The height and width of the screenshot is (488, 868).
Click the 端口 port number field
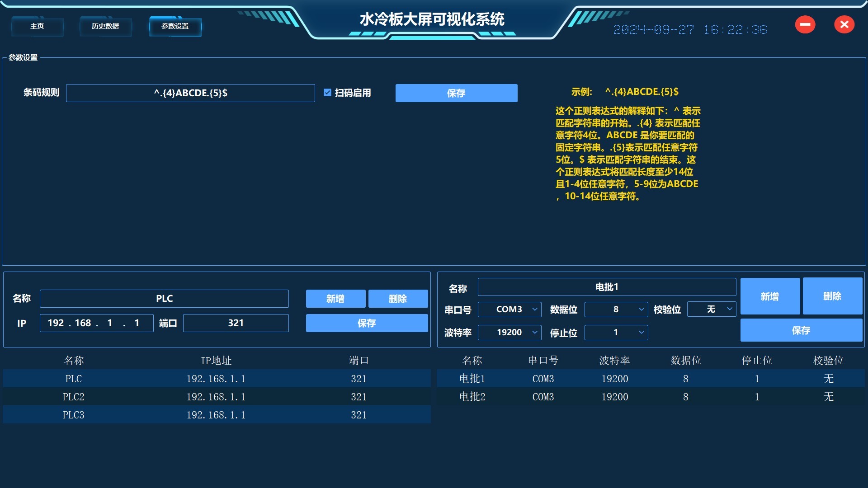coord(236,323)
